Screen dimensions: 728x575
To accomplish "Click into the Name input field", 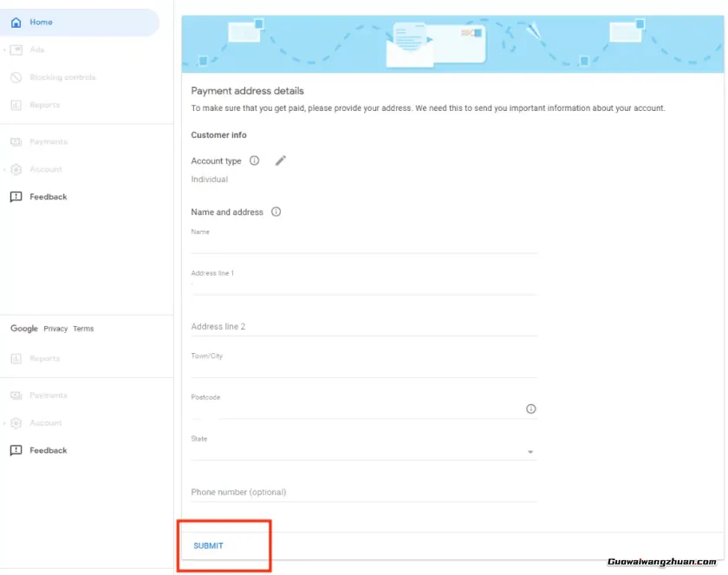I will 364,245.
